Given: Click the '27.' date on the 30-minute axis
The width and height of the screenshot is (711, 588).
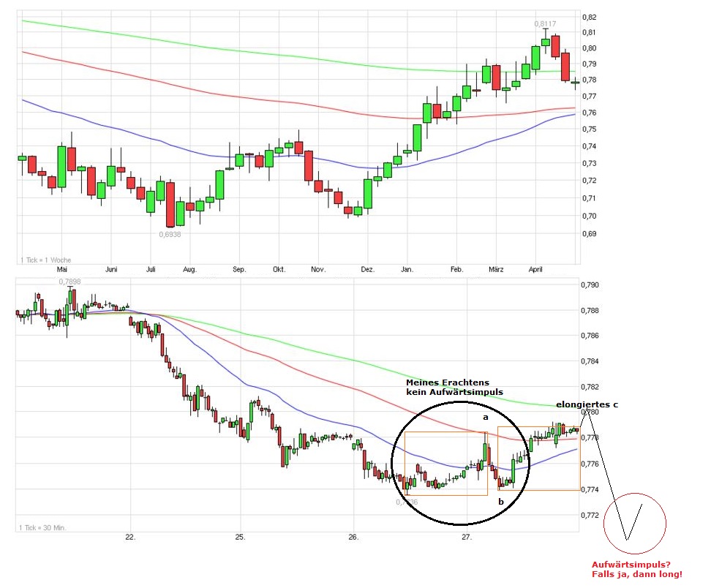Looking at the screenshot, I should coord(467,538).
